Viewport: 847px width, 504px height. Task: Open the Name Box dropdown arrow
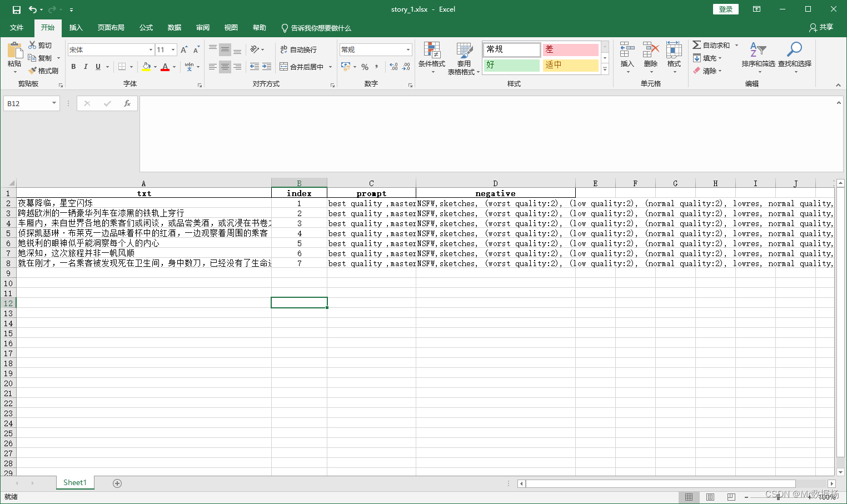click(54, 103)
